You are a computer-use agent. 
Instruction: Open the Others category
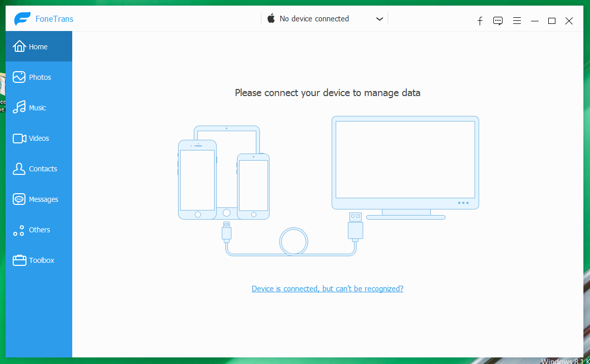[39, 230]
